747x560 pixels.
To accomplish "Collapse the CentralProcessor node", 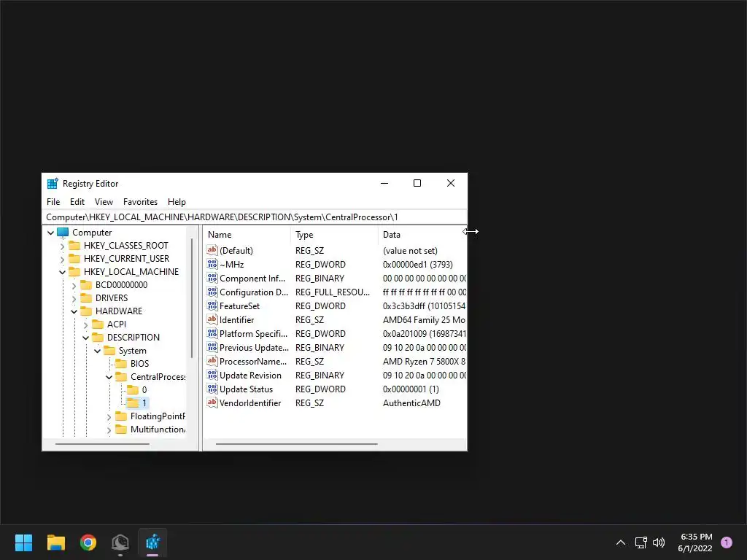I will point(109,377).
